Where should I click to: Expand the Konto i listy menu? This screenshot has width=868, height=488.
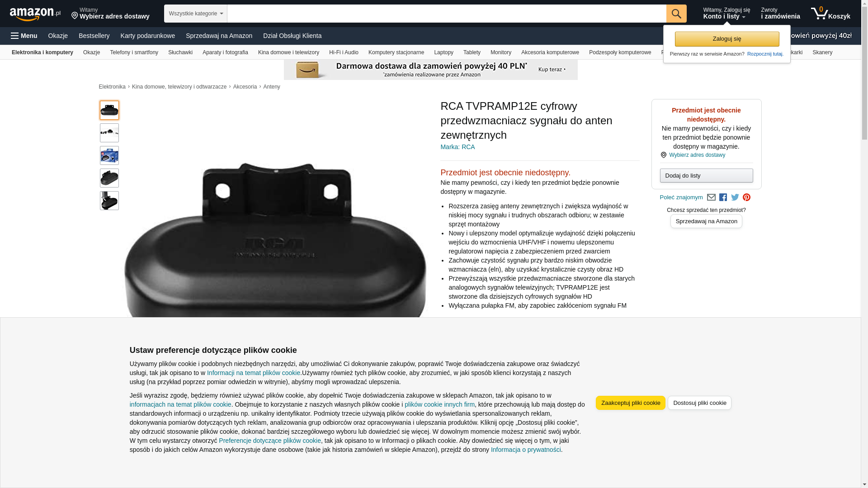[x=726, y=14]
